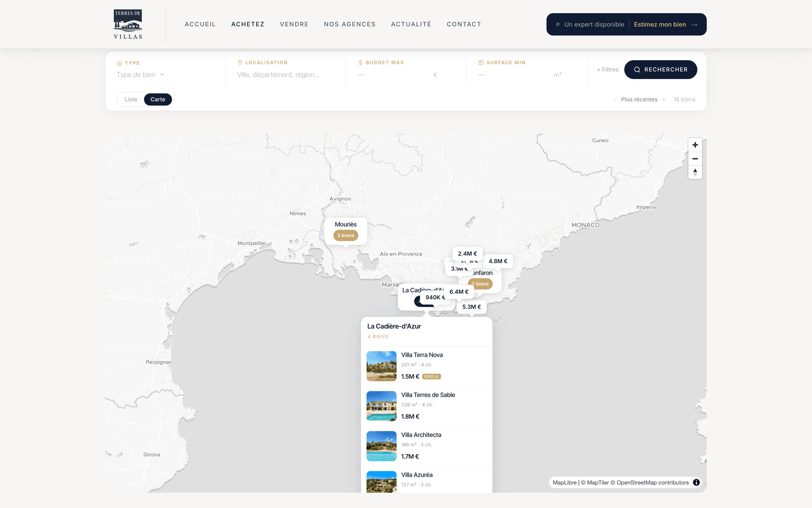Click Estimez mon bien link
Screen dimensions: 812x508
[660, 24]
